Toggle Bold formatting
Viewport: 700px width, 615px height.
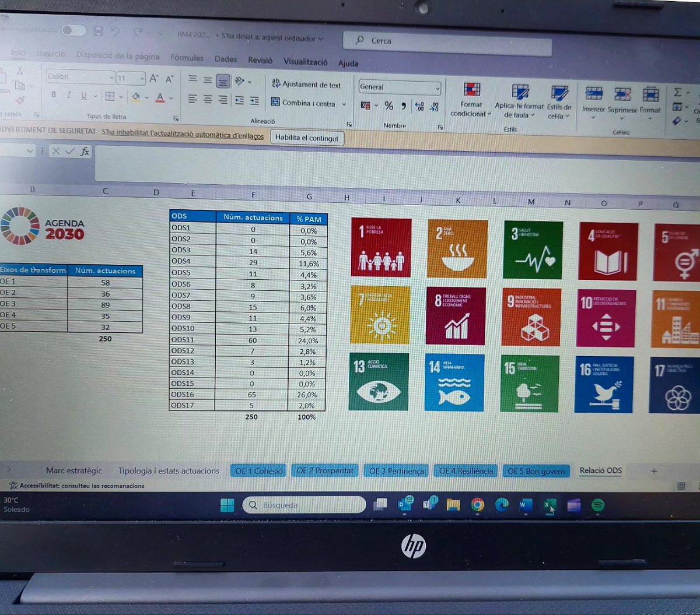pyautogui.click(x=54, y=95)
